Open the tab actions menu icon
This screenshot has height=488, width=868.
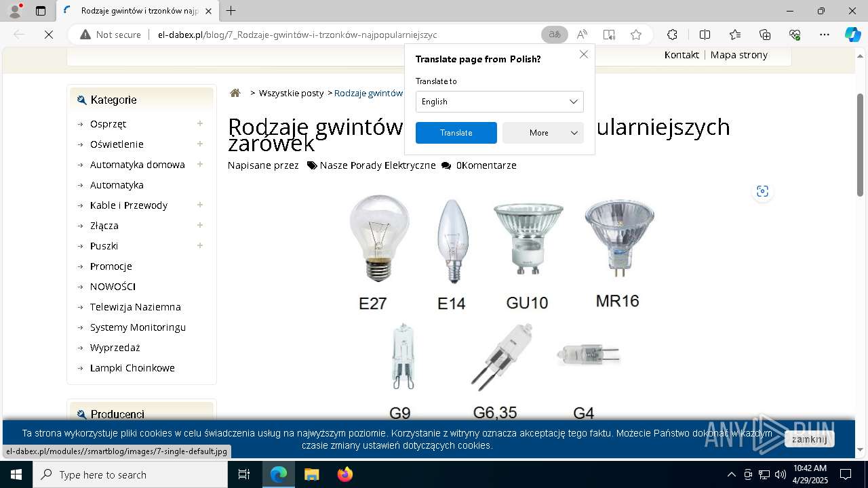click(41, 11)
